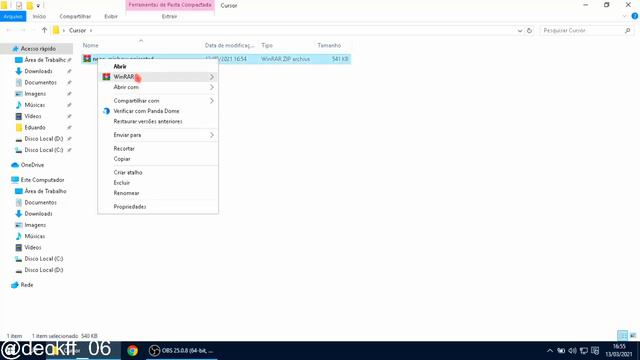Click the OneDrive cloud icon
Screen dimensions: 640x360
[15, 165]
